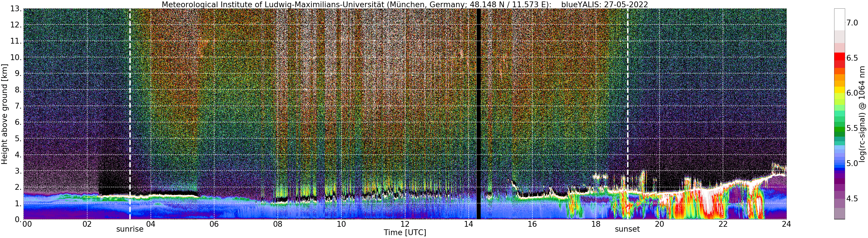
Task: Click the colorbar tick label '5.0'
Action: 852,163
